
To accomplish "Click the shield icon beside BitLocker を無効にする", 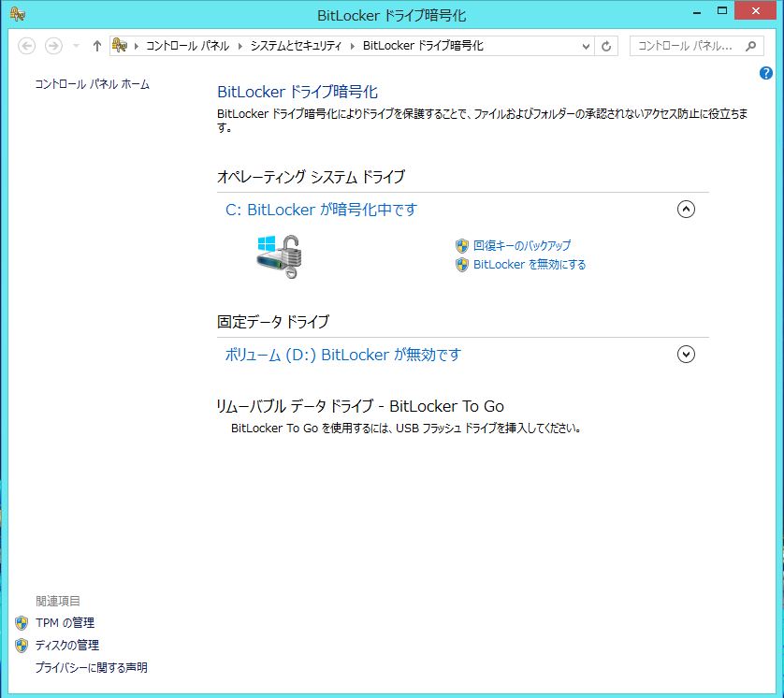I will [x=462, y=265].
